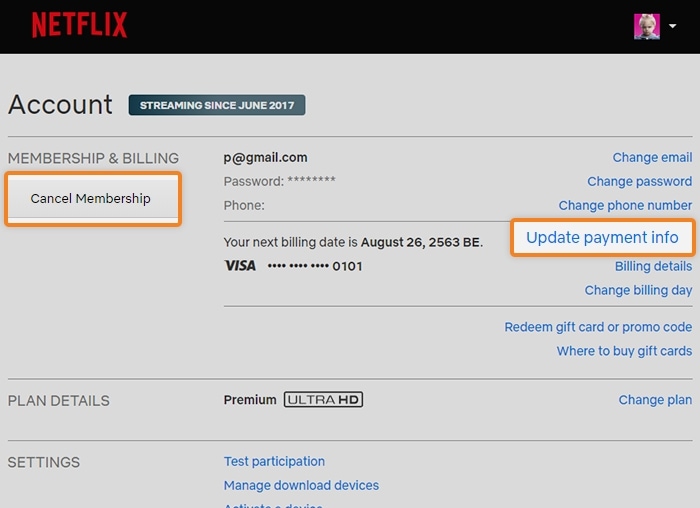The image size is (700, 508).
Task: Open the profile avatar menu
Action: click(647, 26)
